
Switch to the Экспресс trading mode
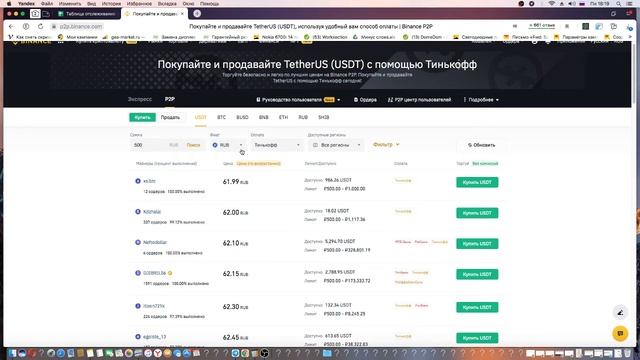pyautogui.click(x=140, y=99)
